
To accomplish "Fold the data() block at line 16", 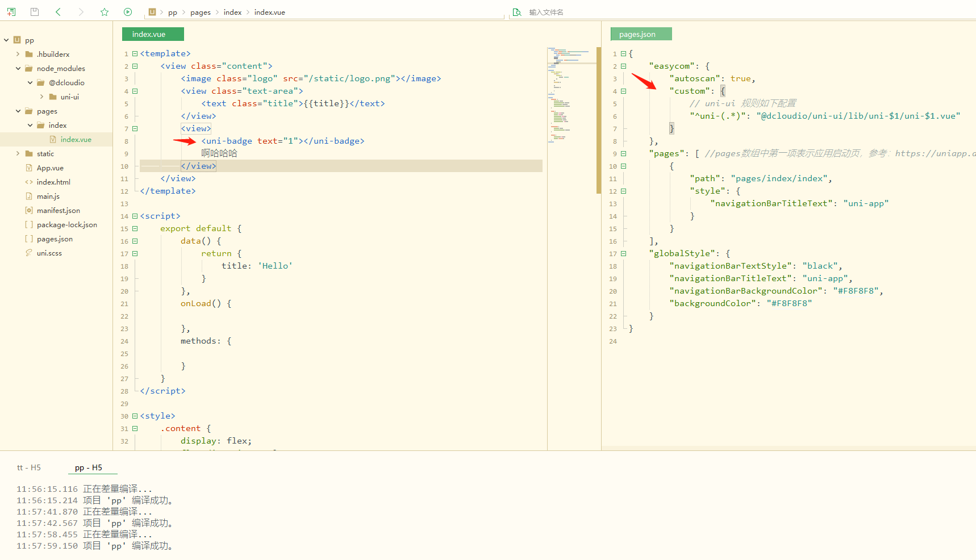I will point(135,241).
